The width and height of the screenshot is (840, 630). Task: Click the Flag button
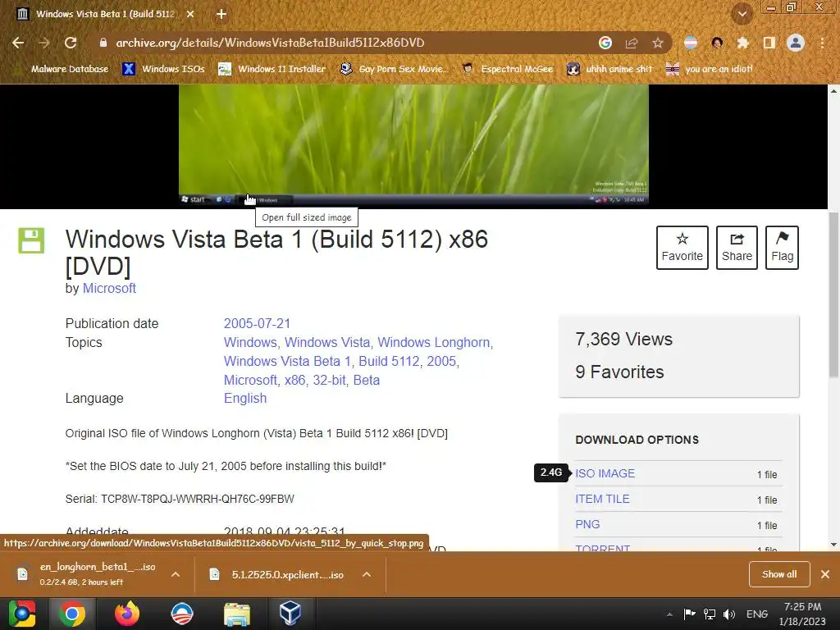[x=782, y=248]
